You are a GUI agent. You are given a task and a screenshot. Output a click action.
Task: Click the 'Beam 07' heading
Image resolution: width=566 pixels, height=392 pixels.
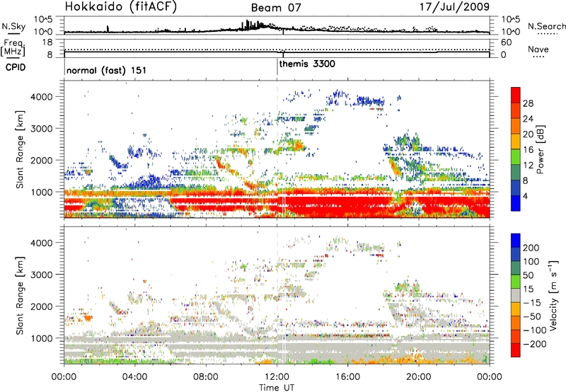point(276,8)
